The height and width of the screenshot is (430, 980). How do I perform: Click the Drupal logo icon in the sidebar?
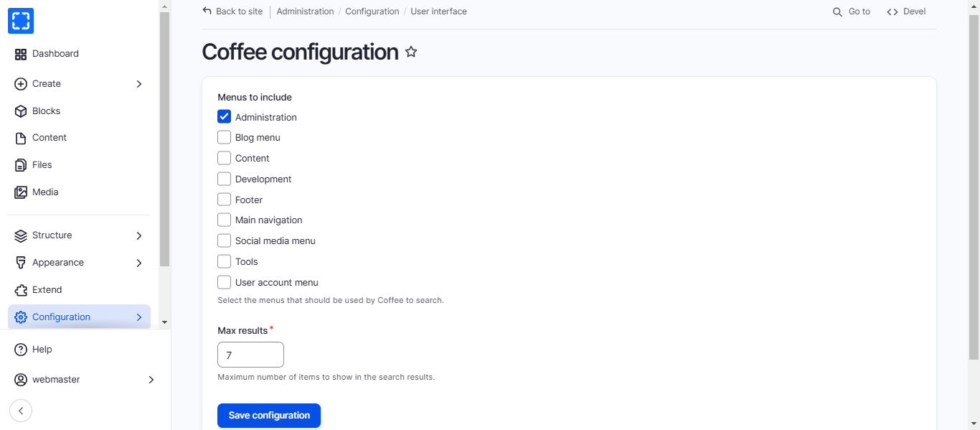[x=21, y=21]
